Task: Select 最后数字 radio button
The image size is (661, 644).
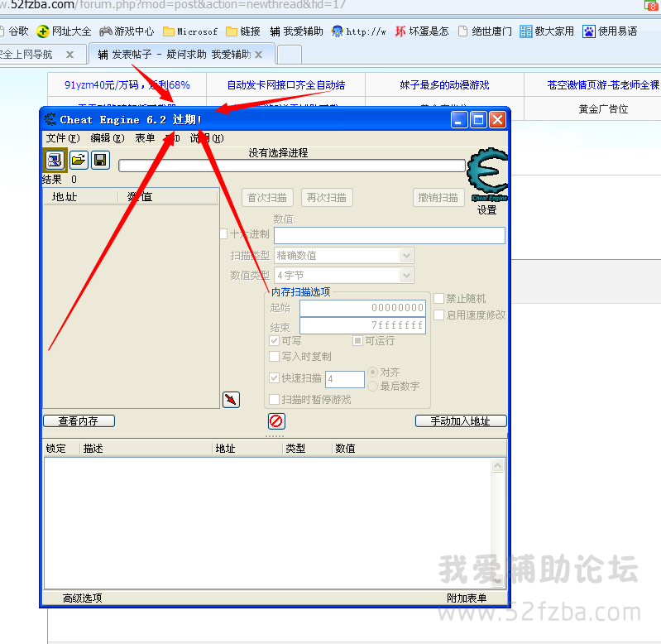Action: (372, 386)
